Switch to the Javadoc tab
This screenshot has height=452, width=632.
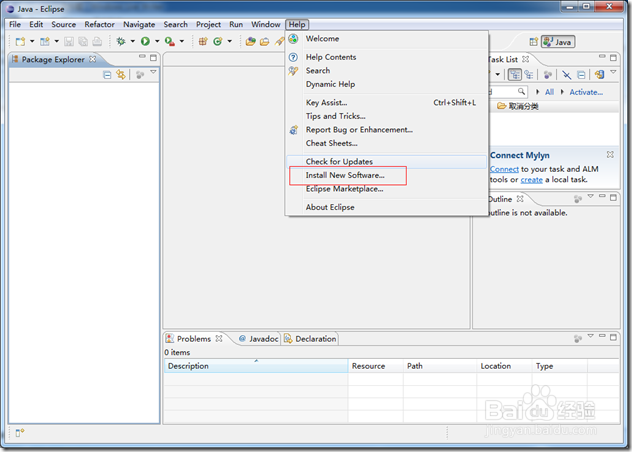[259, 339]
